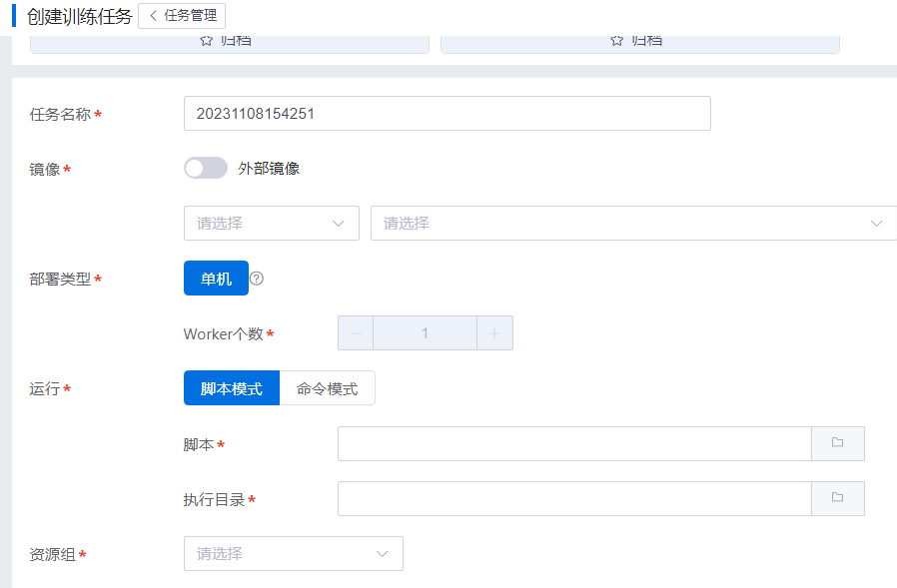Click into the 脚本 path input
Viewport: 897px width, 588px height.
pos(574,443)
